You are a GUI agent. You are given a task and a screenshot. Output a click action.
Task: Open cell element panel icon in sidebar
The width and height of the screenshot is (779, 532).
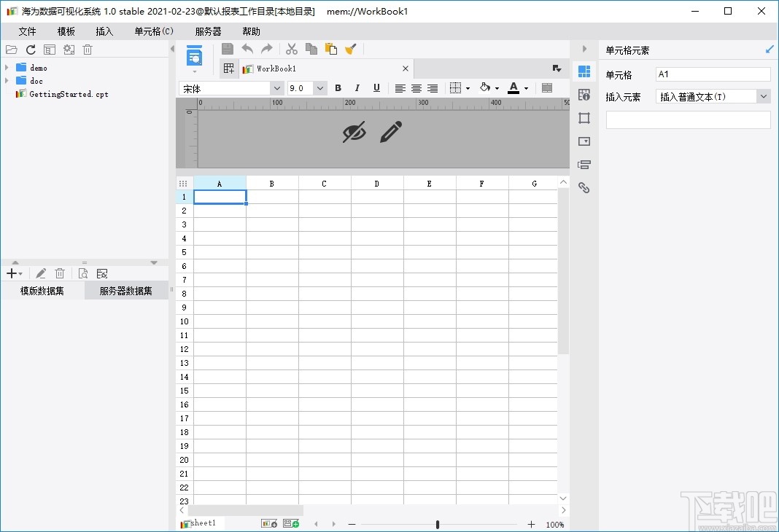click(584, 71)
